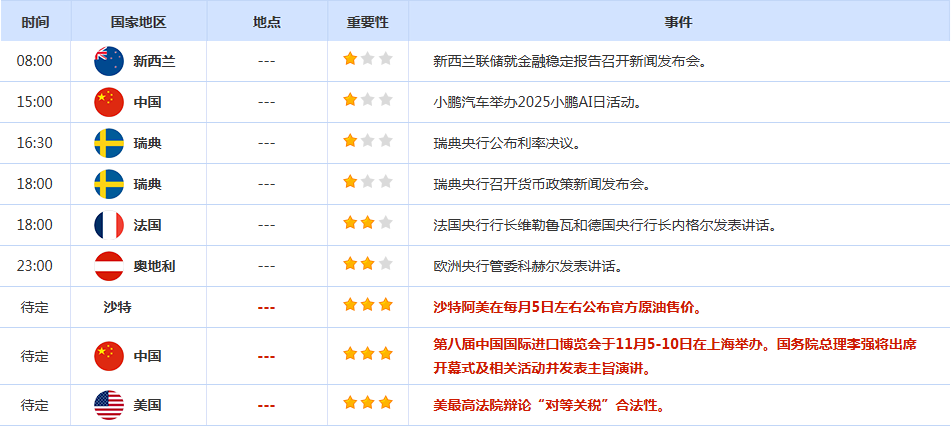Click importance stars in the 08:00 row
Screen dimensions: 951x427
tap(368, 60)
